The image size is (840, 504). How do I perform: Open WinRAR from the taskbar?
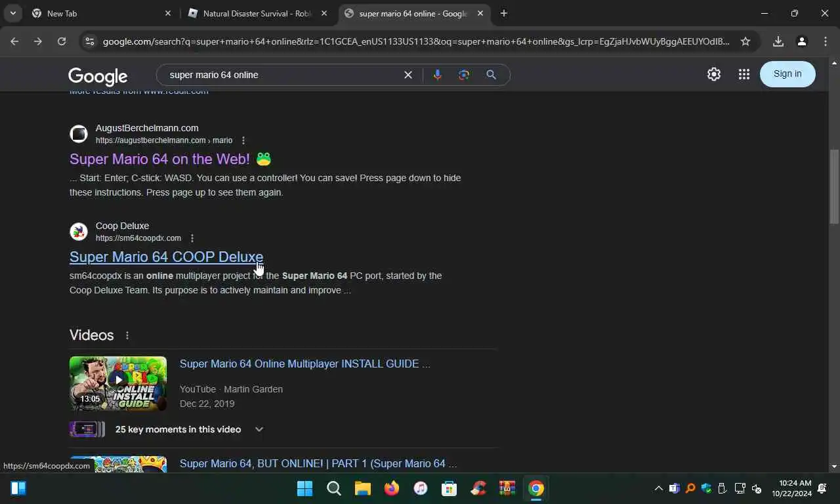507,488
